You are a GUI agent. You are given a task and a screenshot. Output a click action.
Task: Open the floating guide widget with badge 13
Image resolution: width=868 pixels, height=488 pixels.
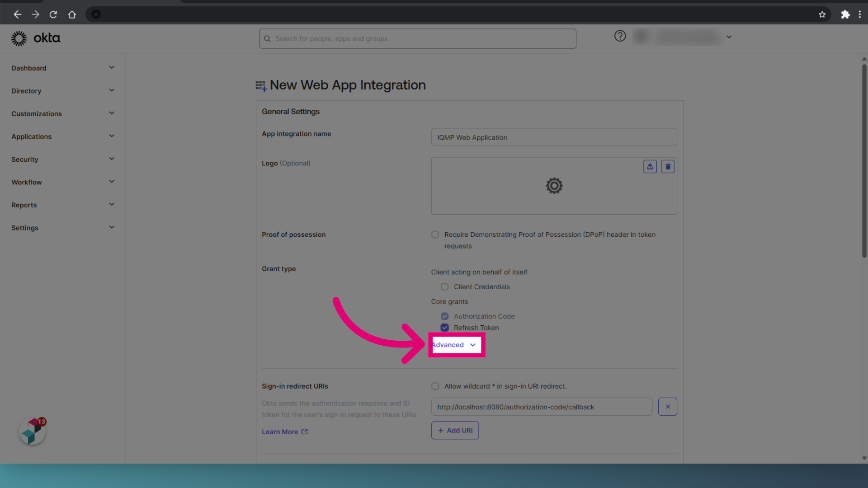(x=33, y=431)
